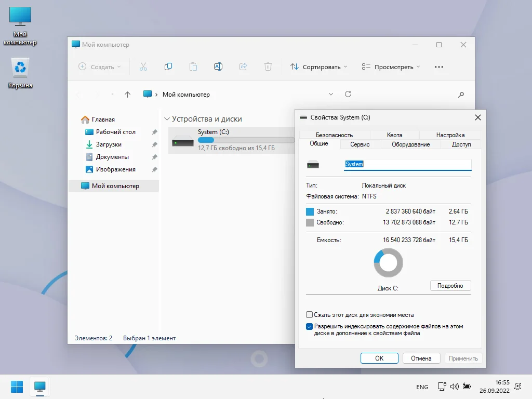This screenshot has width=532, height=399.
Task: Click the Cut scissors icon in toolbar
Action: (143, 66)
